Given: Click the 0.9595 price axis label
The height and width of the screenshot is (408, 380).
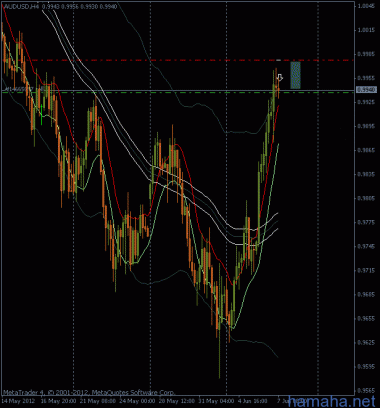Looking at the screenshot, I should click(x=366, y=366).
